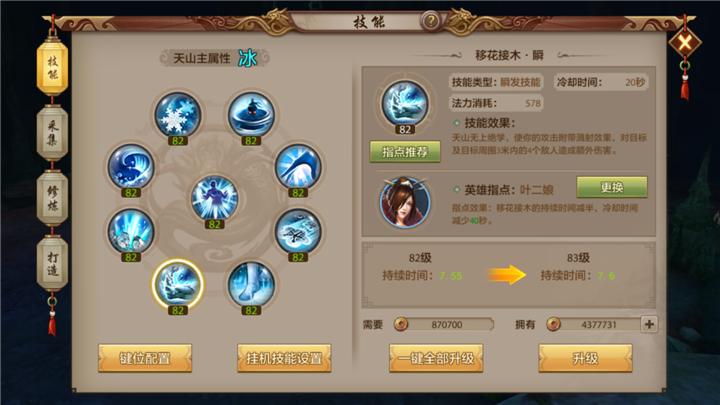
Task: Select the glowing body skill in center
Action: click(x=214, y=198)
